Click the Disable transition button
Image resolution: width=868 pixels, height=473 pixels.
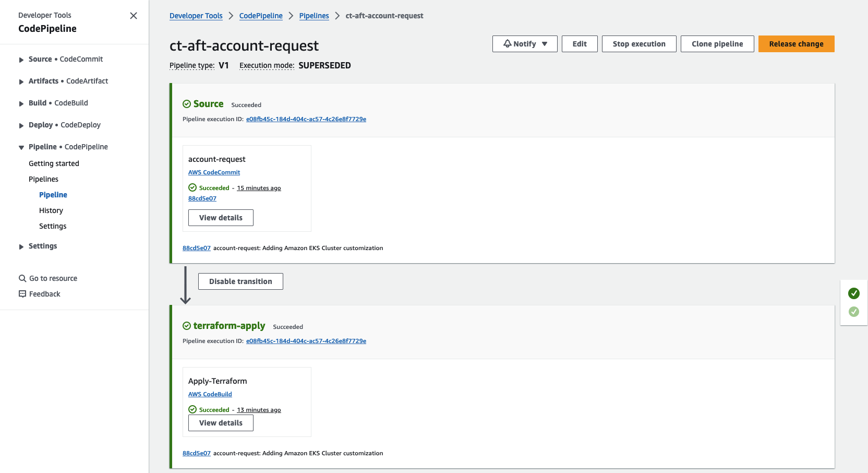(x=240, y=281)
